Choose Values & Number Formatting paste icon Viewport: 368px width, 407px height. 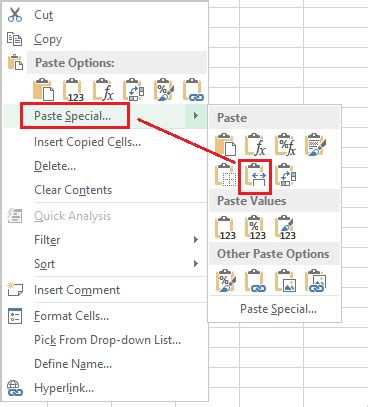(x=256, y=228)
